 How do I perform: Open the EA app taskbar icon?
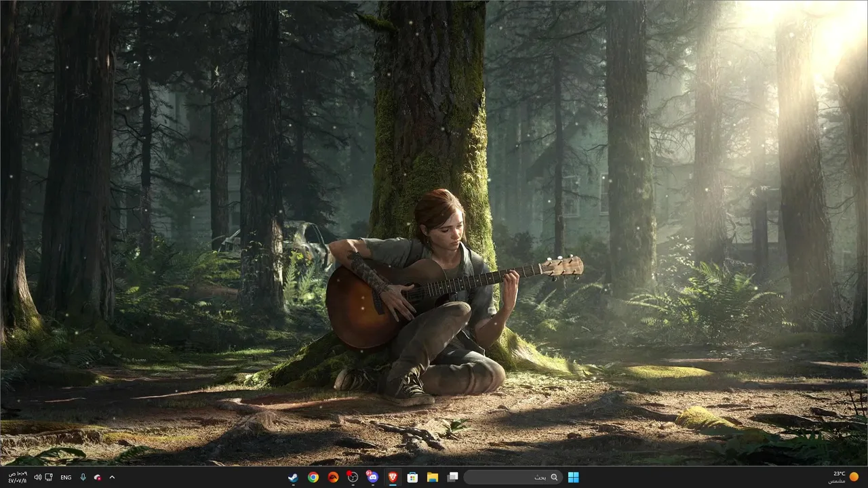pos(333,477)
